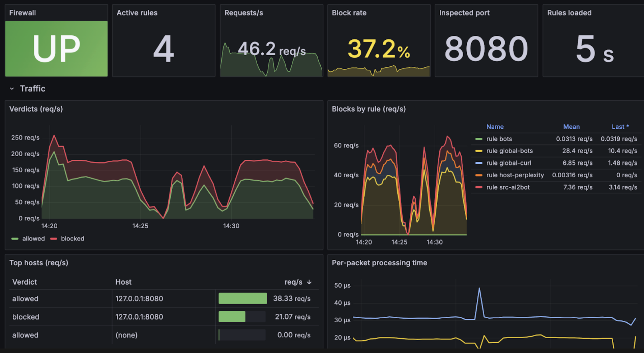Image resolution: width=644 pixels, height=353 pixels.
Task: Open Verdicts (req/s) panel title menu
Action: pyautogui.click(x=36, y=109)
